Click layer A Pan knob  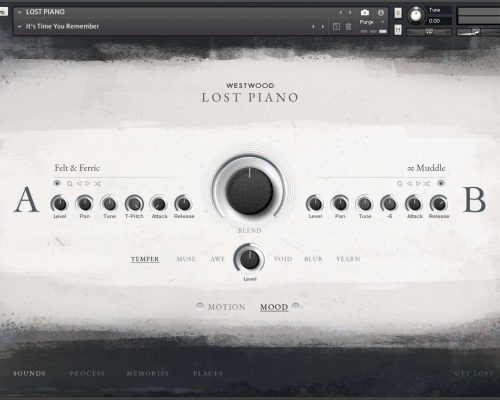(x=85, y=204)
